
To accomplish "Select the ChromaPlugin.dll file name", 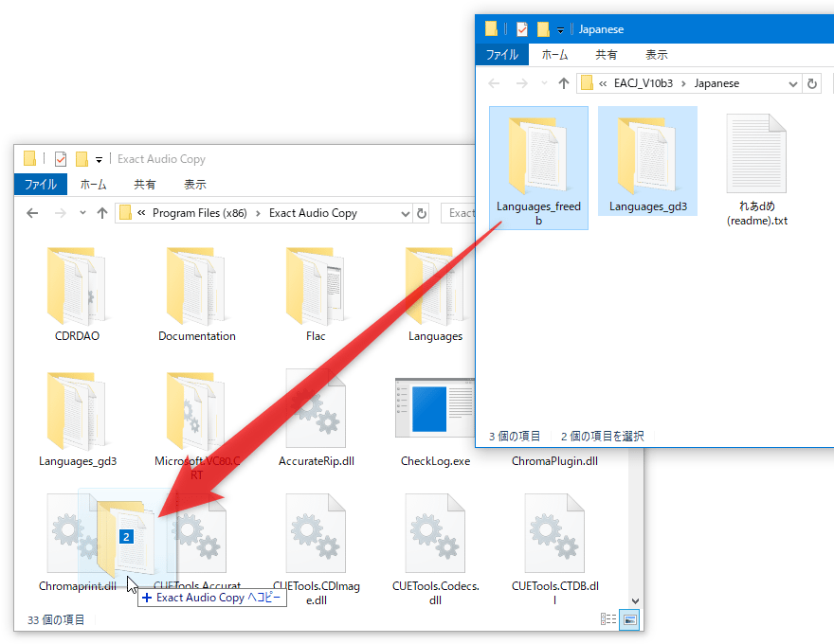I will pyautogui.click(x=554, y=461).
